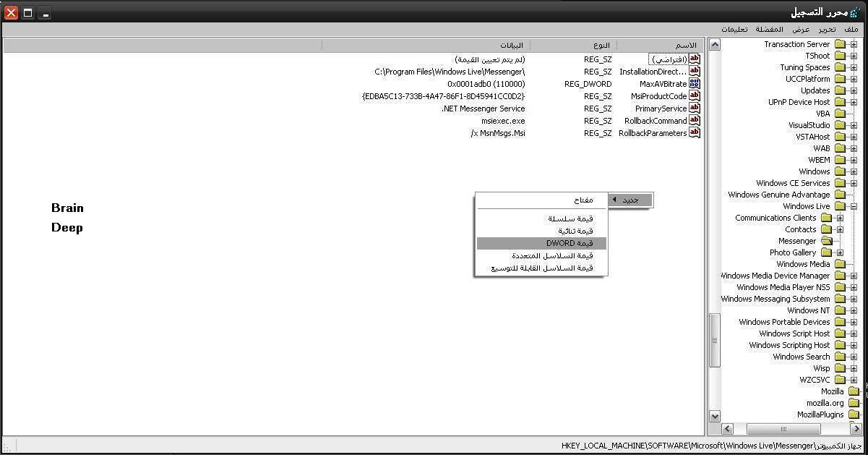Expand the Communications Clients node

(x=840, y=218)
